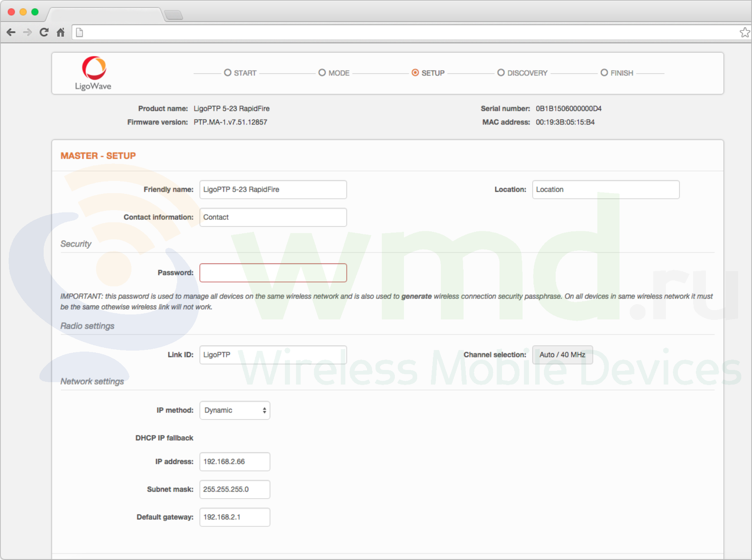This screenshot has width=752, height=560.
Task: Click firmware version PTP.MA-1.v7.51.12857
Action: [x=231, y=122]
